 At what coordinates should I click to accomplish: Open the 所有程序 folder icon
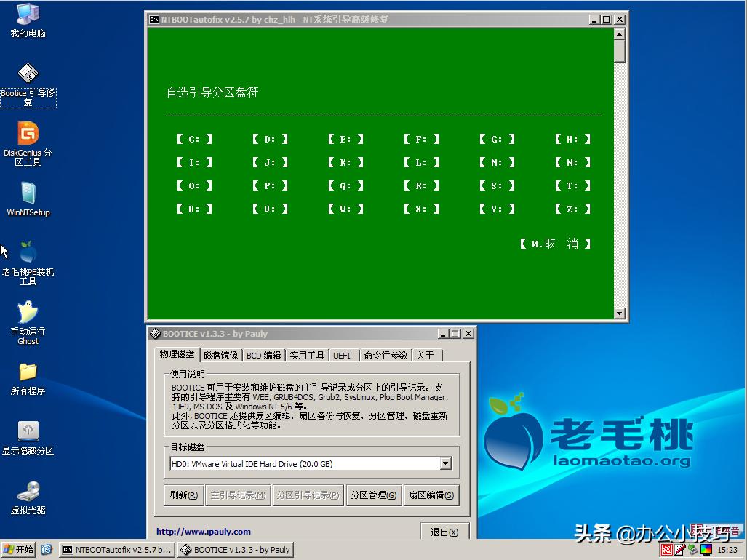tap(28, 379)
